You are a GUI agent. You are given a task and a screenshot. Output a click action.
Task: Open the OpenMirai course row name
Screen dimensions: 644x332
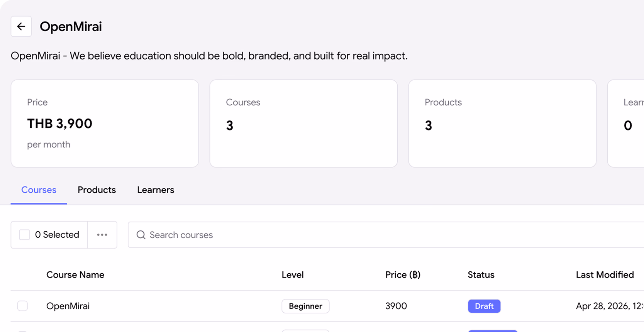[68, 306]
